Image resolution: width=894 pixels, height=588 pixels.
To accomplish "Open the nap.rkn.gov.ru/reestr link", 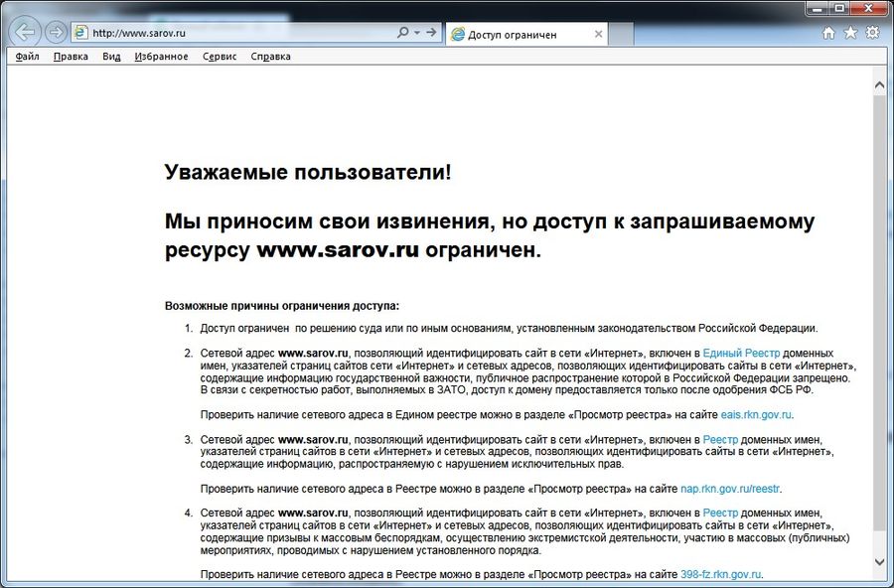I will pyautogui.click(x=724, y=489).
